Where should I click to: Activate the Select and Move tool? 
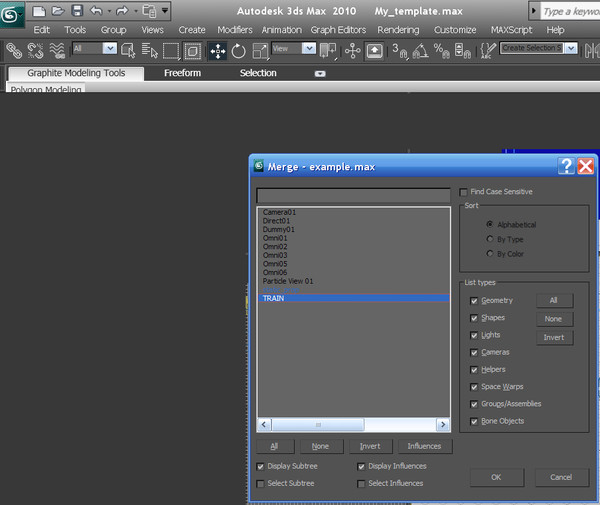click(218, 51)
